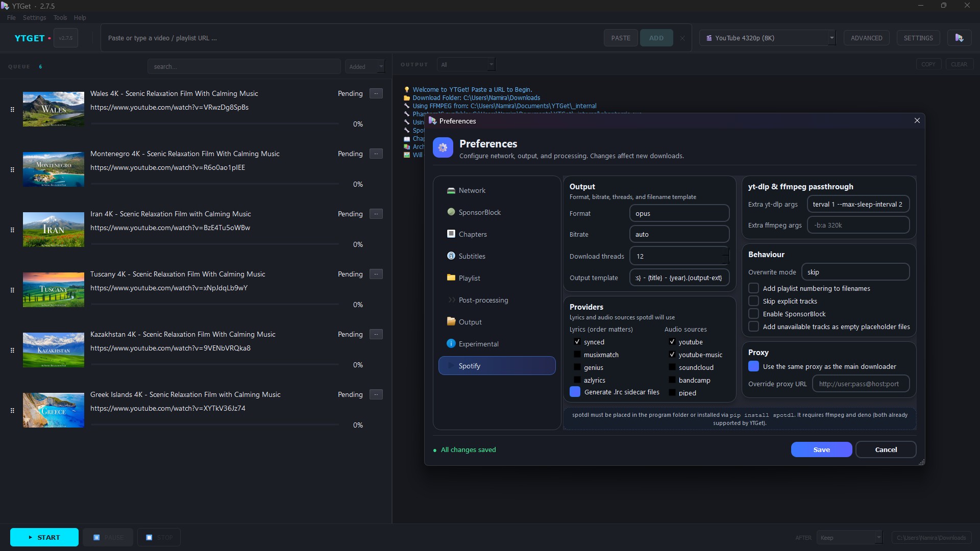Open options menu for Kazakhstan 4K item

click(376, 334)
